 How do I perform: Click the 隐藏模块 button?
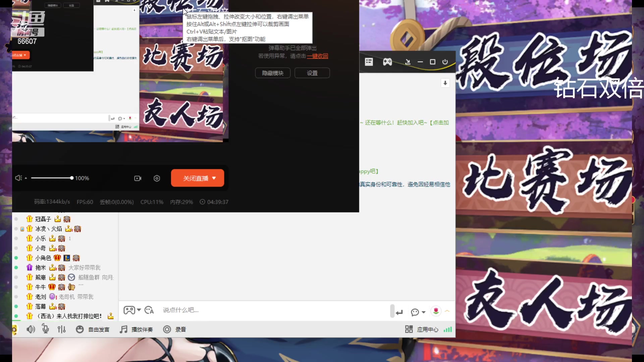pos(272,73)
